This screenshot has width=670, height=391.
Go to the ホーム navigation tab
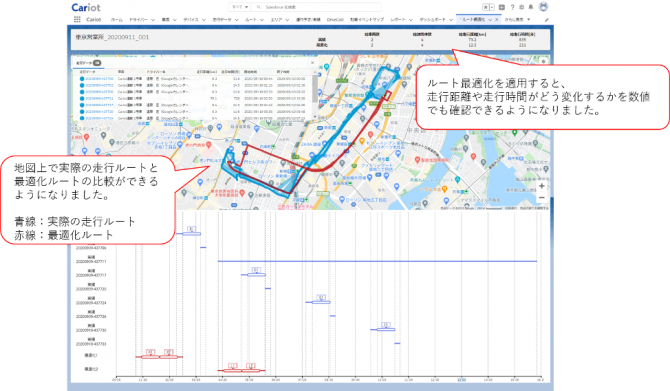click(x=117, y=20)
